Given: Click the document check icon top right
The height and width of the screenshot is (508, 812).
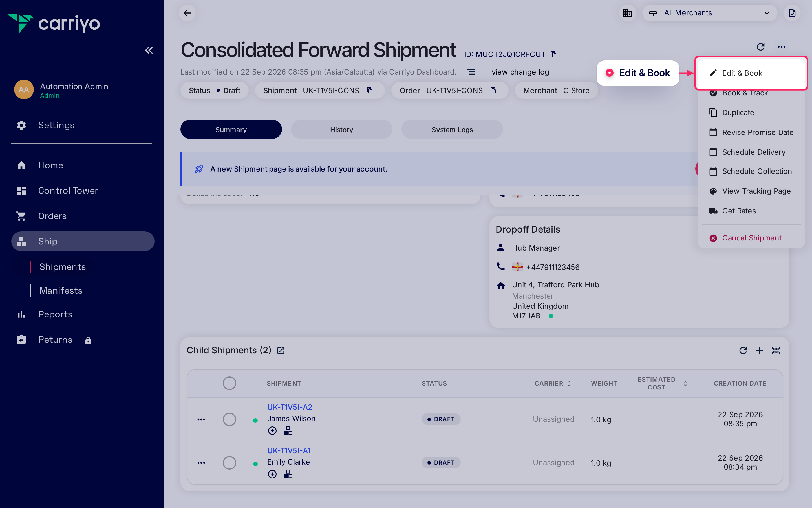Looking at the screenshot, I should pyautogui.click(x=792, y=13).
